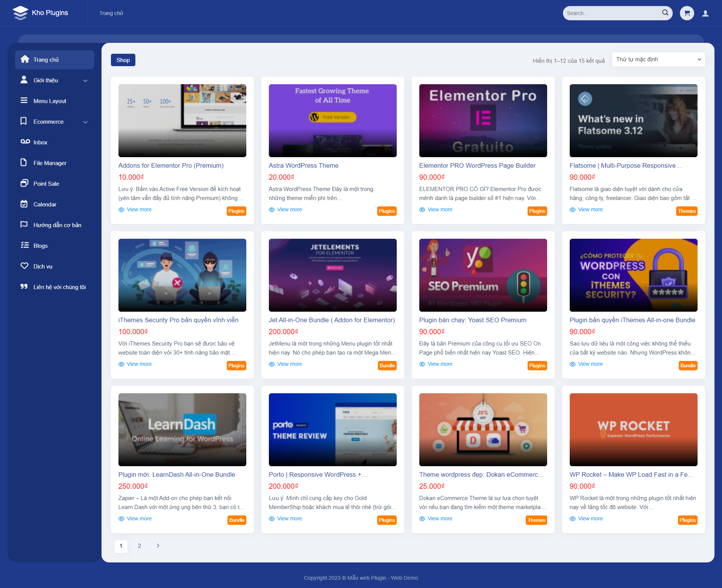Click eye icon under WP Rocket product
Viewport: 722px width, 588px height.
pyautogui.click(x=573, y=519)
